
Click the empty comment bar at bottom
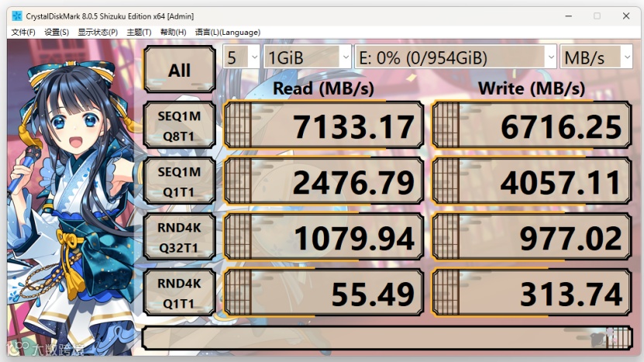pyautogui.click(x=387, y=338)
